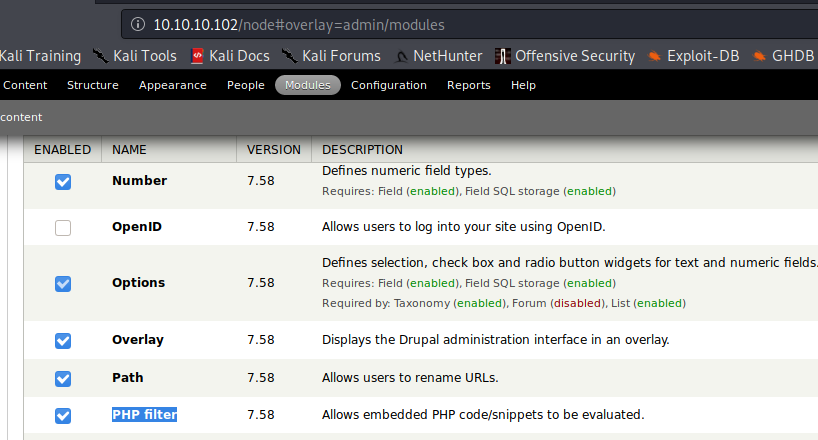Screen dimensions: 818x440
Task: Click the People admin link
Action: click(x=245, y=85)
